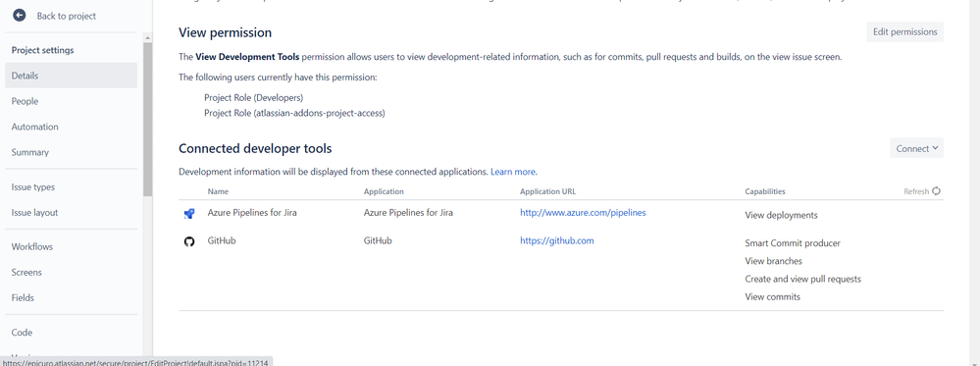Screen dimensions: 980x366
Task: Click the Application URL column header
Action: (x=547, y=191)
